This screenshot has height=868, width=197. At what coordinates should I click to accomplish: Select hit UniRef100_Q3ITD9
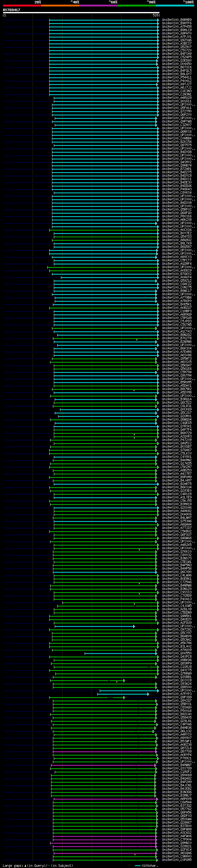click(x=177, y=768)
